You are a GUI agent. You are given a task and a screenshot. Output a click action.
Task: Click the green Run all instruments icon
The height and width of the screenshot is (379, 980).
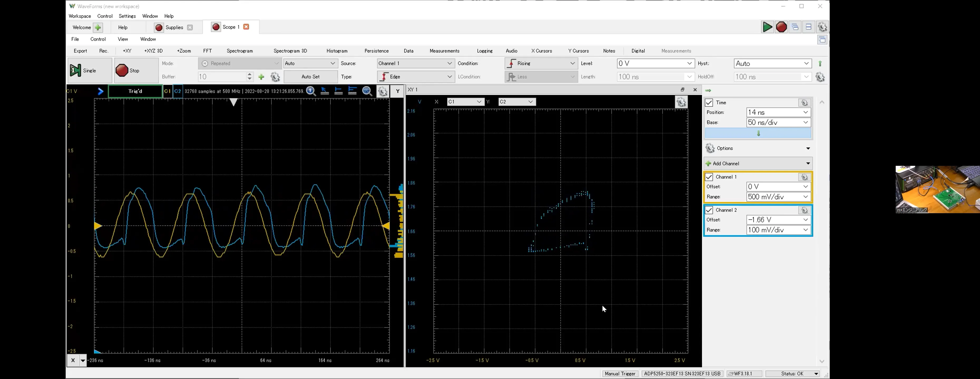(x=767, y=27)
